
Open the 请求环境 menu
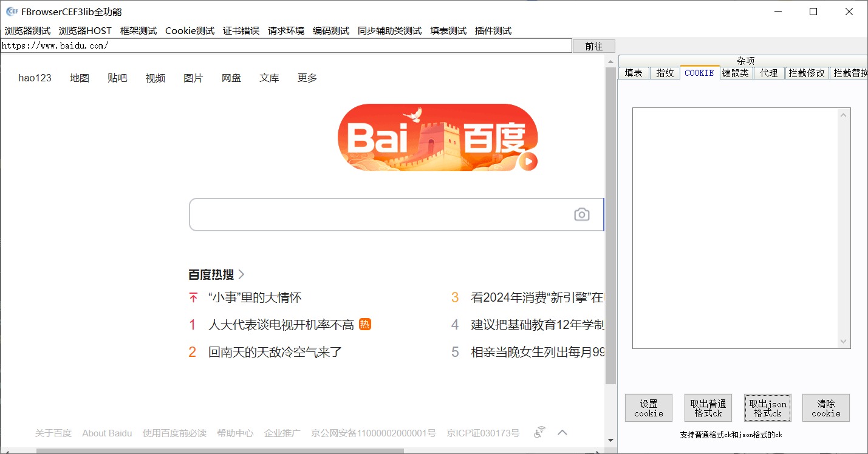click(286, 31)
